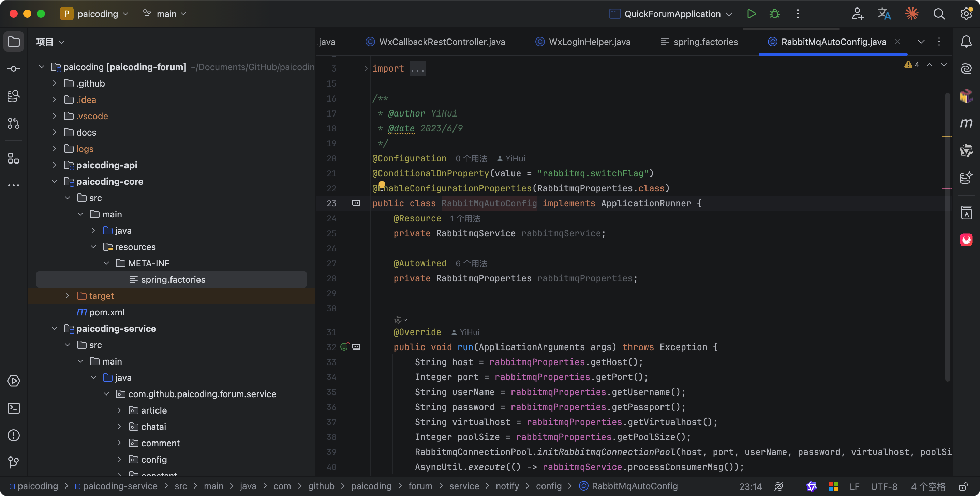This screenshot has width=980, height=496.
Task: Open the Terminal tool window
Action: (x=14, y=408)
